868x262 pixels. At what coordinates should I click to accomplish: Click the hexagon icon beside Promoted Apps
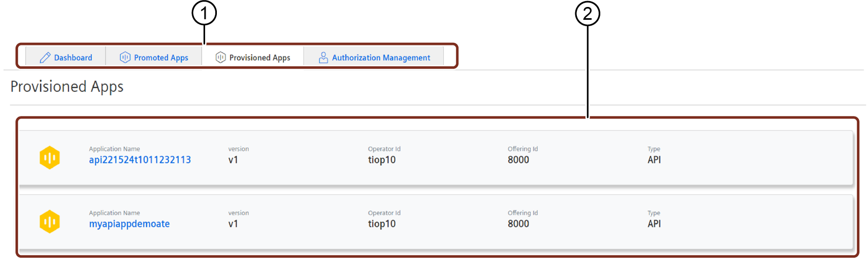point(125,57)
